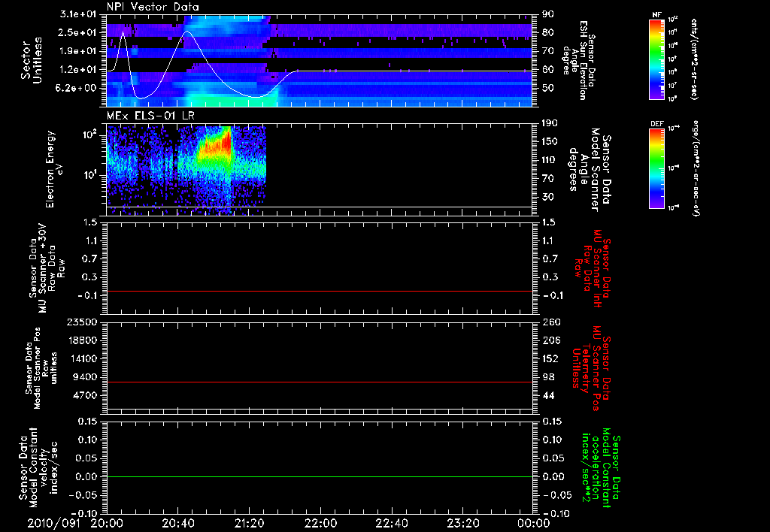Click the 190 scanner angle tick
This screenshot has width=770, height=532.
coord(550,122)
